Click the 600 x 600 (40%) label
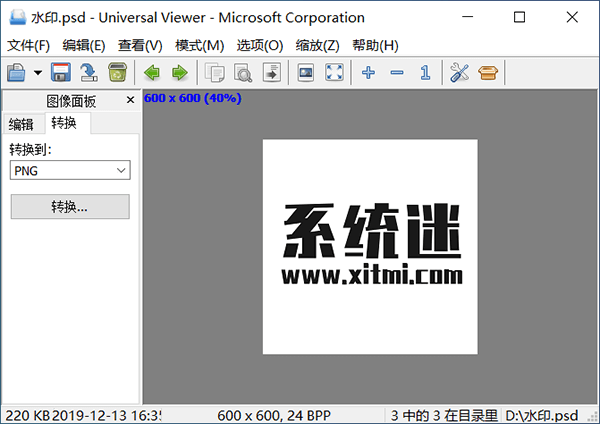The width and height of the screenshot is (600, 424). point(192,98)
